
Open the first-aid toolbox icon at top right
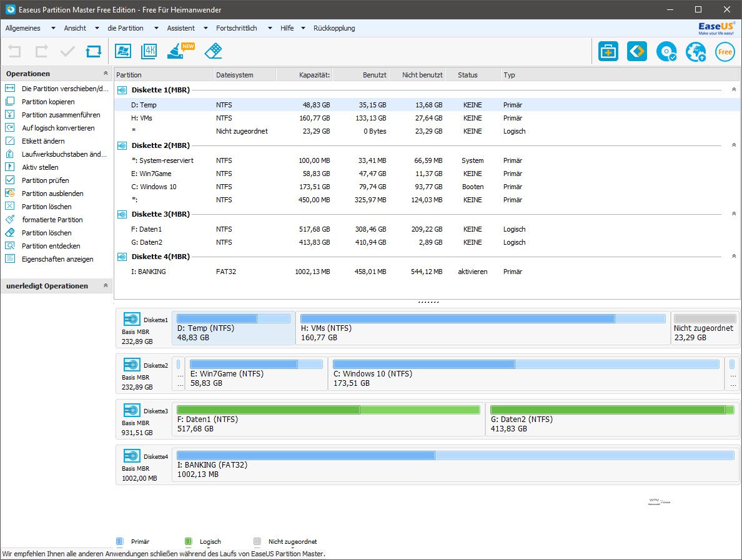[608, 52]
